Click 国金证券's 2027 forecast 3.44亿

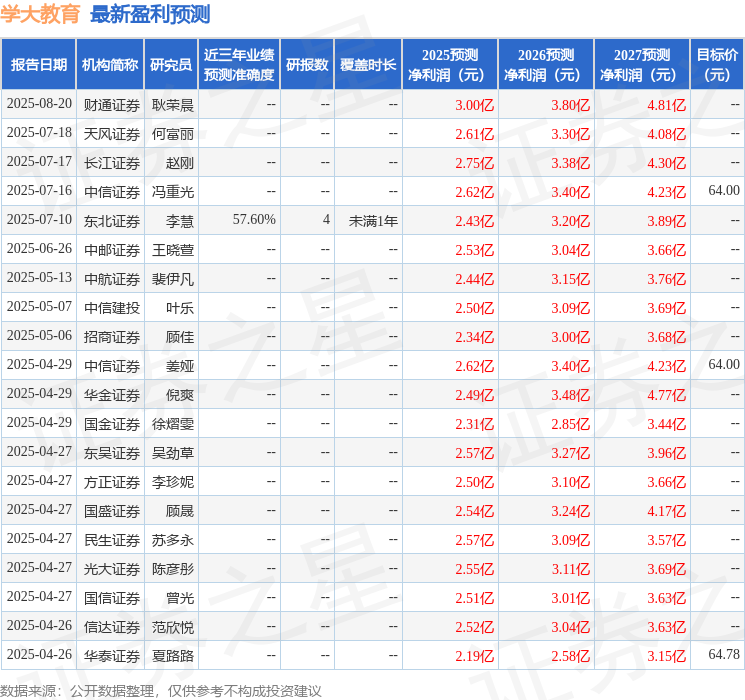pos(667,424)
